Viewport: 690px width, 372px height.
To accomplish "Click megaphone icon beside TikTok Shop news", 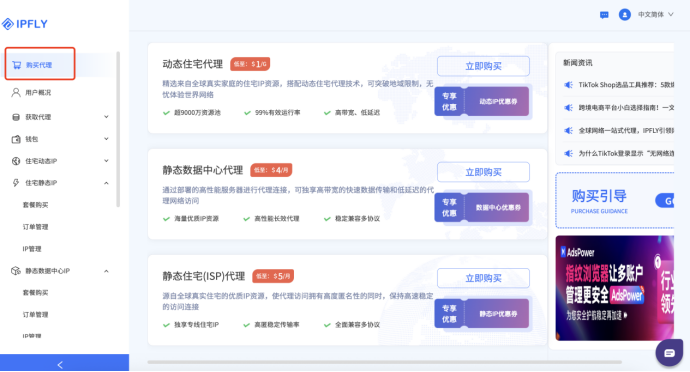I will pos(569,85).
